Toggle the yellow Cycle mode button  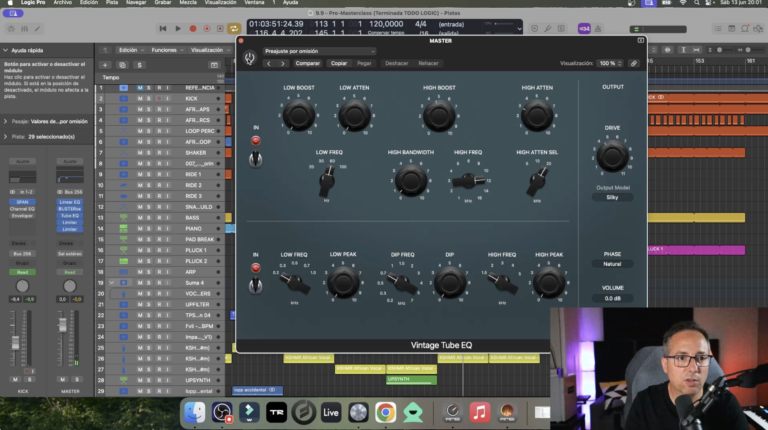[234, 29]
